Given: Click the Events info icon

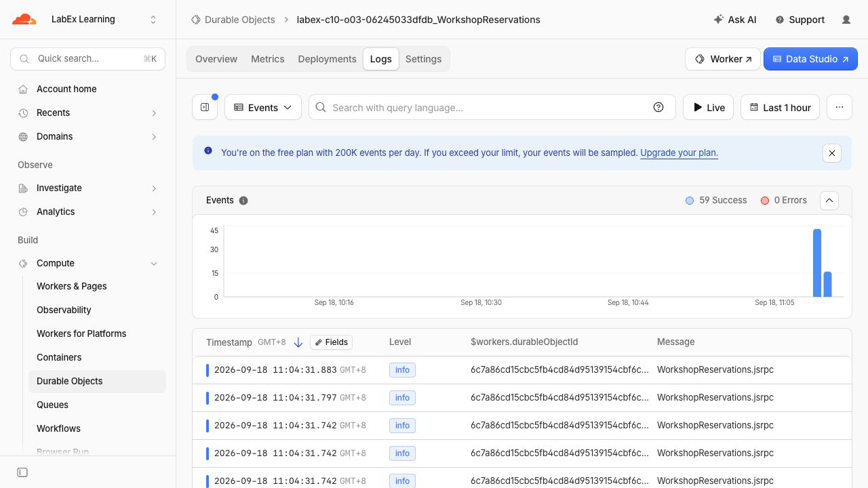Looking at the screenshot, I should pyautogui.click(x=243, y=201).
